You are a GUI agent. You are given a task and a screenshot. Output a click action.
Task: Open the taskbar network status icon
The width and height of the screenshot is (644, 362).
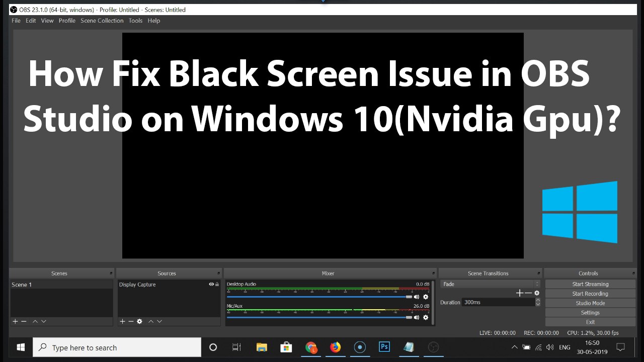click(x=539, y=347)
